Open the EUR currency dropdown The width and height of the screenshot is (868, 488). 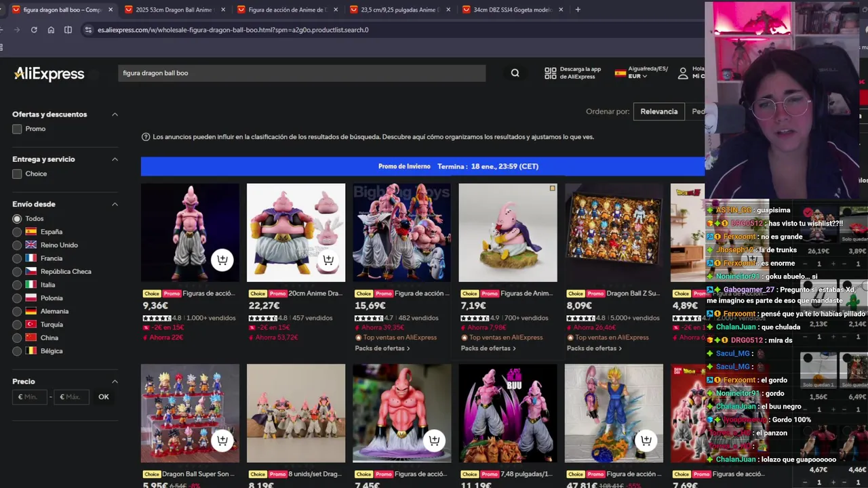tap(637, 77)
